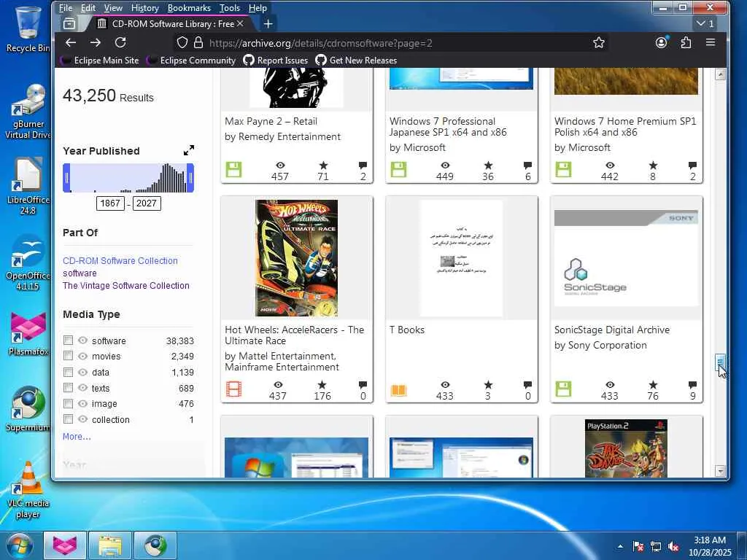Click the page scrollbar thumb
This screenshot has height=560, width=747.
(x=720, y=363)
